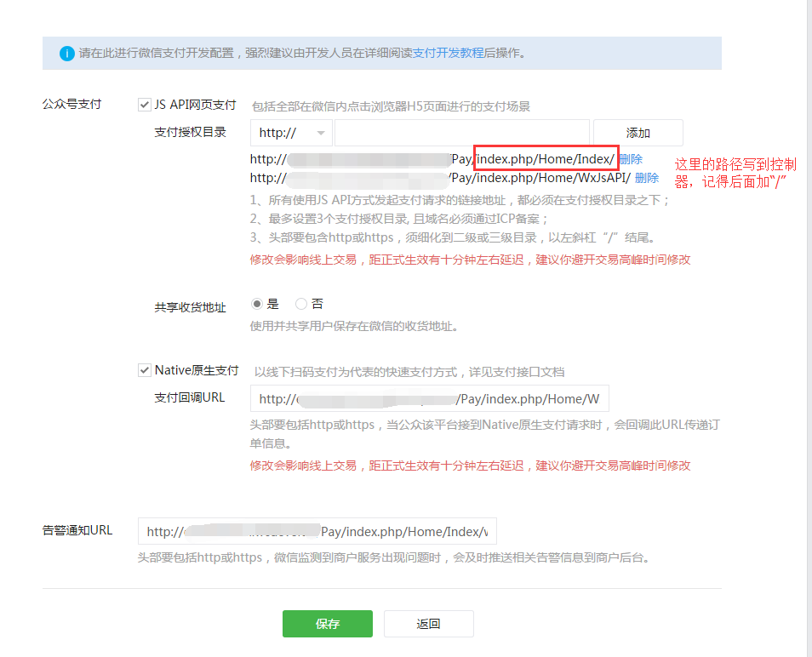Click the 返回 button
The width and height of the screenshot is (812, 657).
(x=428, y=624)
